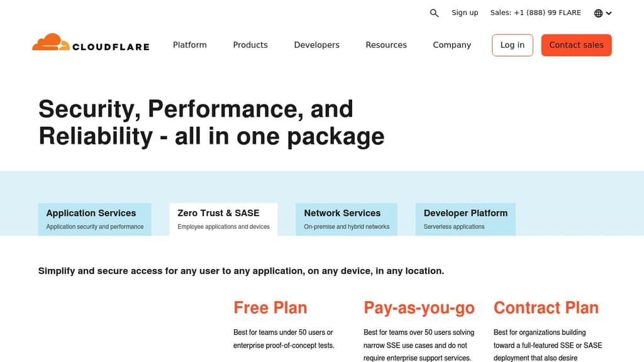Click the sales phone number link
Viewport: 644px width, 362px height.
point(536,13)
